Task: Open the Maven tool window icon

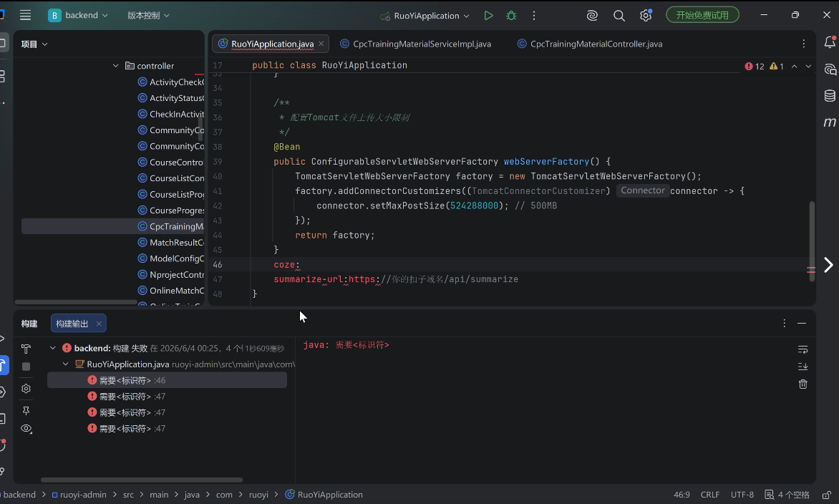Action: (830, 122)
